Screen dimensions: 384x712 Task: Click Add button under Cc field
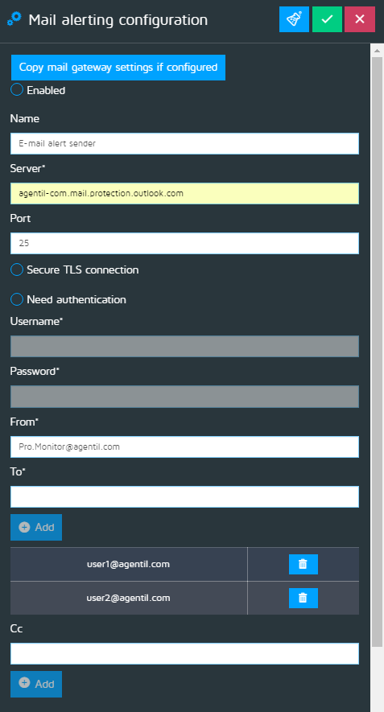coord(36,684)
